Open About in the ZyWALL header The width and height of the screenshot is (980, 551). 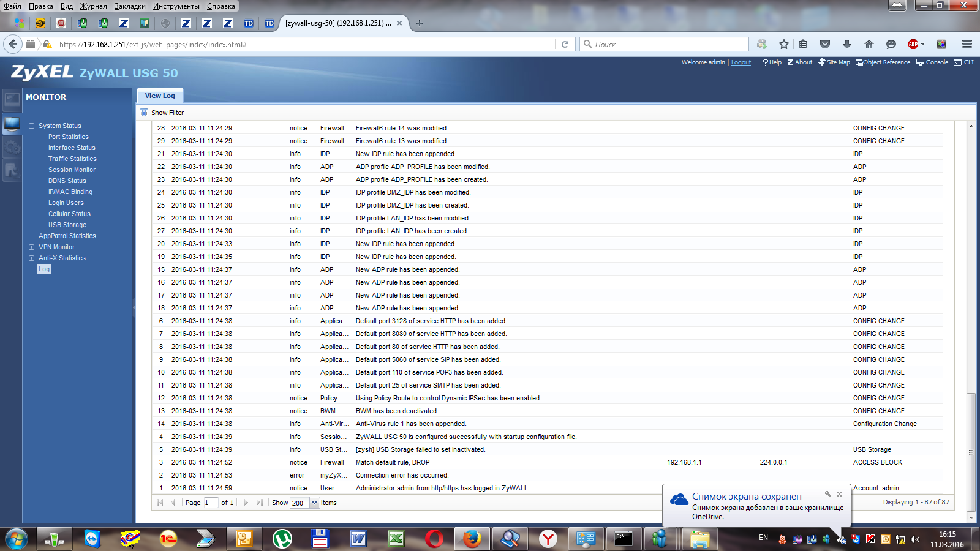pyautogui.click(x=800, y=62)
